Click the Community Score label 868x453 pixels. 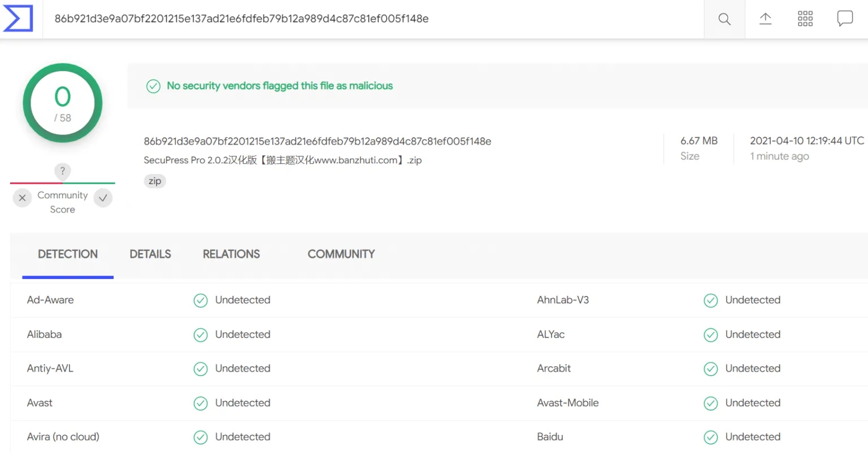click(63, 202)
